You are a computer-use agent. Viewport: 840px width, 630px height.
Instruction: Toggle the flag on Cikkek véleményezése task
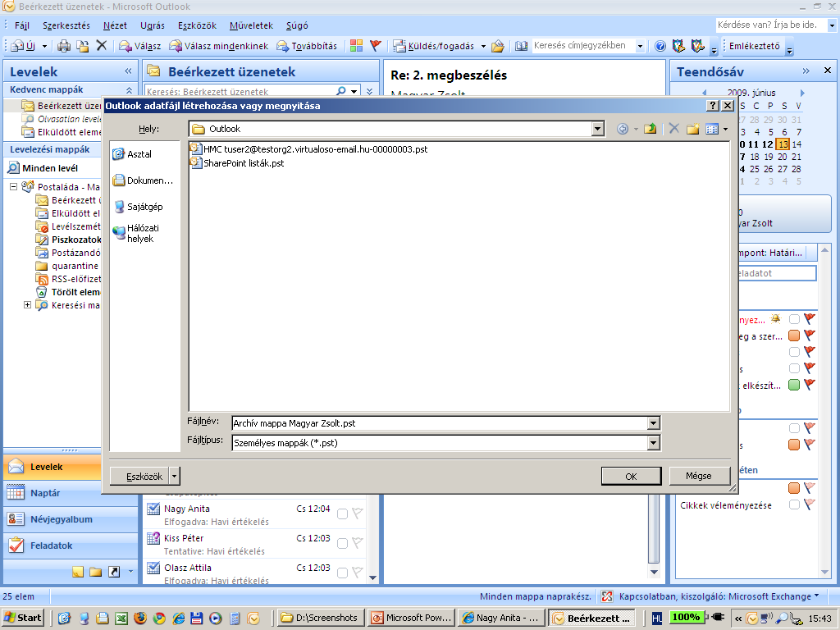(810, 504)
